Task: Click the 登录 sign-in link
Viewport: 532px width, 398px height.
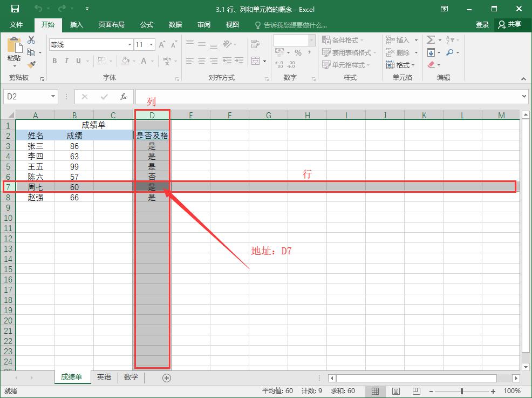Action: [x=482, y=25]
